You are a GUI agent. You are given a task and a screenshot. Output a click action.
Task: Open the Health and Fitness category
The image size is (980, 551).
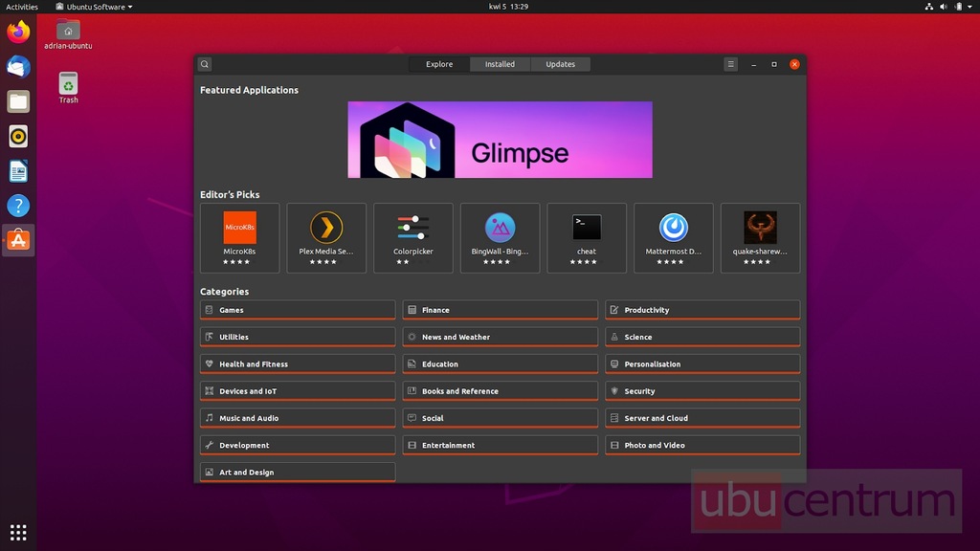point(298,364)
